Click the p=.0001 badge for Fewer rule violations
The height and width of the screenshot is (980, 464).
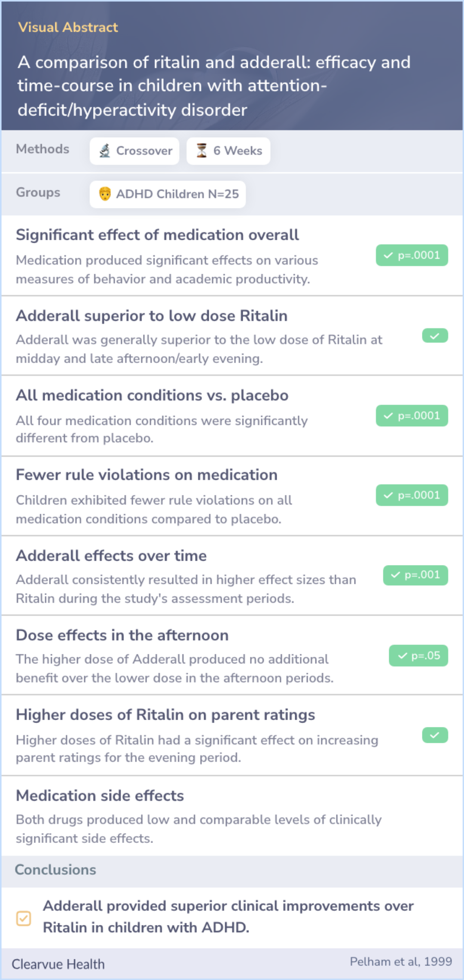pyautogui.click(x=412, y=495)
